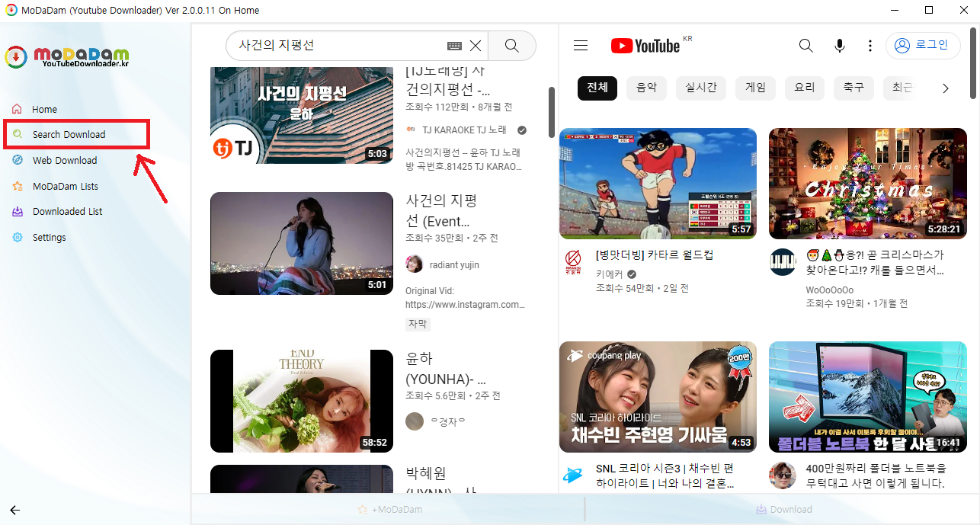Image resolution: width=980 pixels, height=525 pixels.
Task: Click the 400만원짜리 폴더블 노트북 video channel avatar
Action: click(x=783, y=476)
